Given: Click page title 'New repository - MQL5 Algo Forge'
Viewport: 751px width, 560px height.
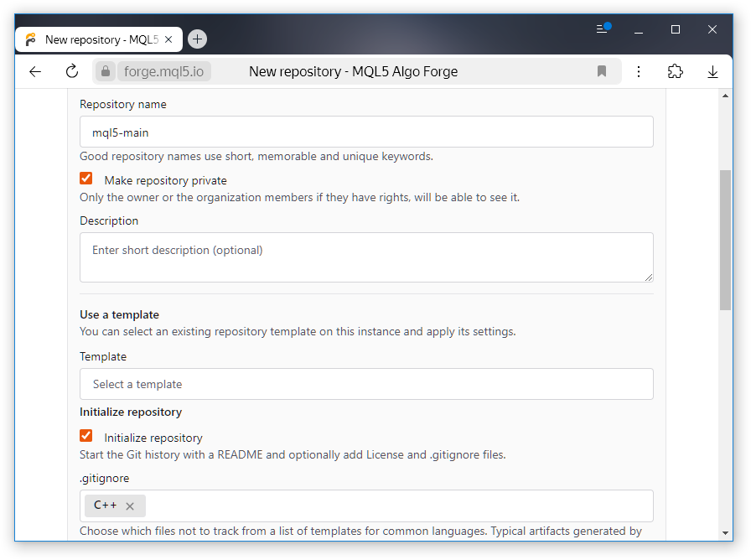Looking at the screenshot, I should pos(354,71).
